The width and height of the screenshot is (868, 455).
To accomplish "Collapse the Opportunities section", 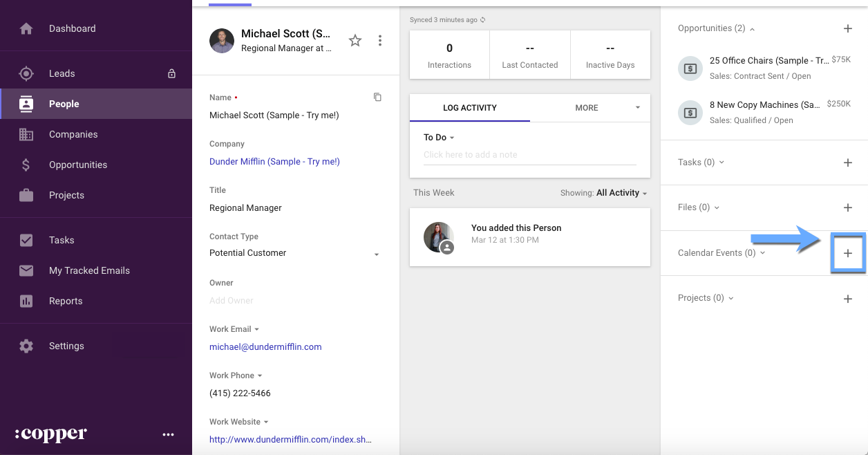I will pyautogui.click(x=752, y=29).
